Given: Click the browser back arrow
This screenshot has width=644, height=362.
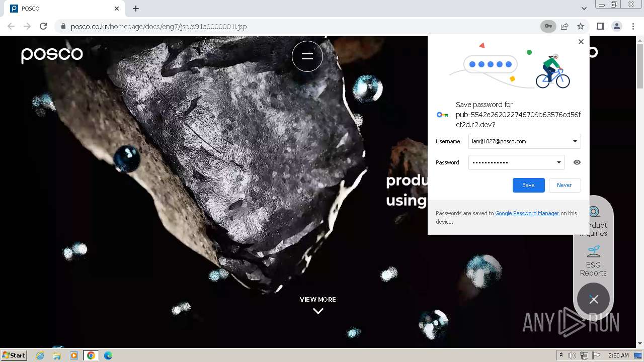Looking at the screenshot, I should click(11, 26).
